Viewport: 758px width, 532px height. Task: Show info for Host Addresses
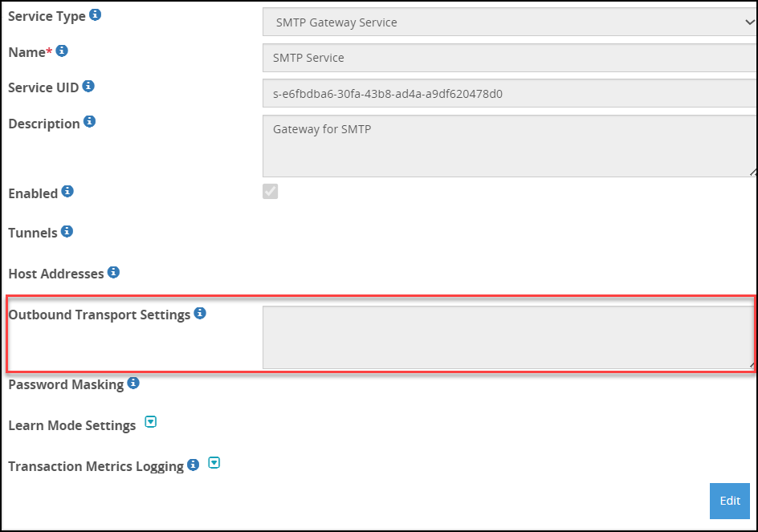[x=113, y=272]
